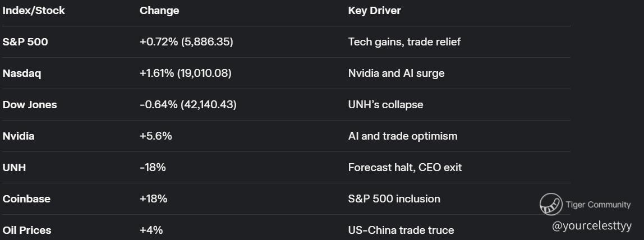Click the Tiger Community logo icon
This screenshot has width=644, height=240.
(x=551, y=205)
